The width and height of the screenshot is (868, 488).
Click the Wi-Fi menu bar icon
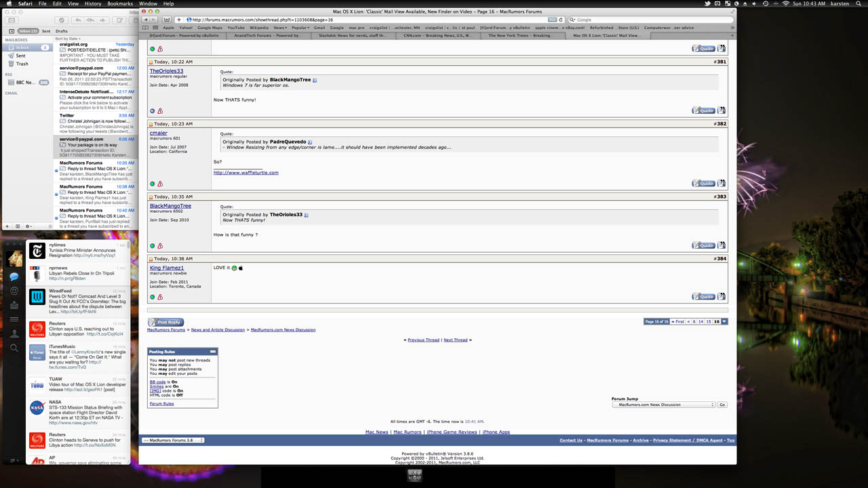point(786,3)
